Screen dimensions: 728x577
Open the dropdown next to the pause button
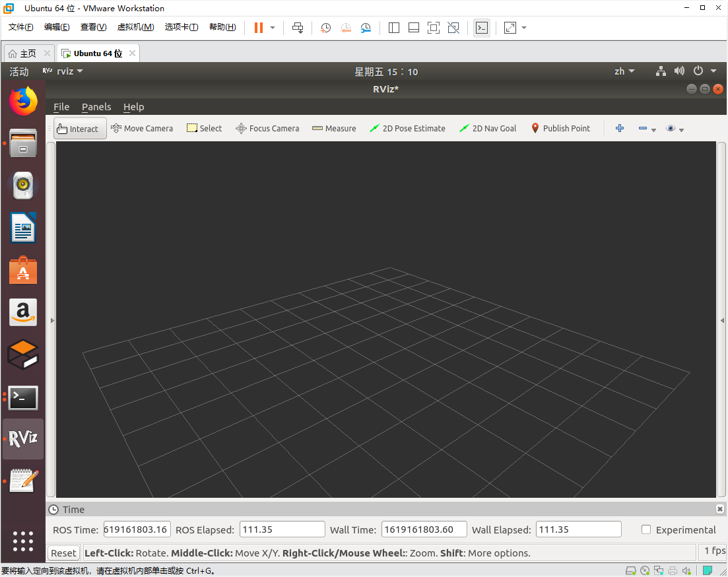coord(273,28)
